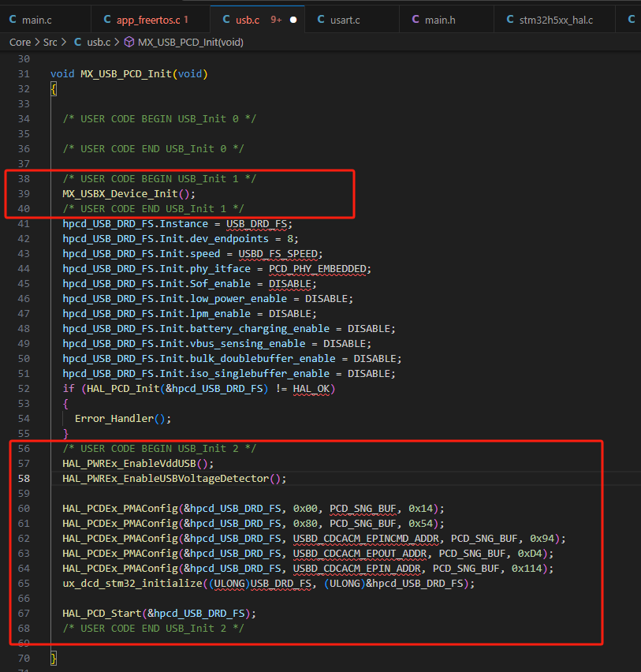The height and width of the screenshot is (672, 641).
Task: Click HAL_PWREx_EnableUSBVoltageDetector() call
Action: [x=174, y=479]
